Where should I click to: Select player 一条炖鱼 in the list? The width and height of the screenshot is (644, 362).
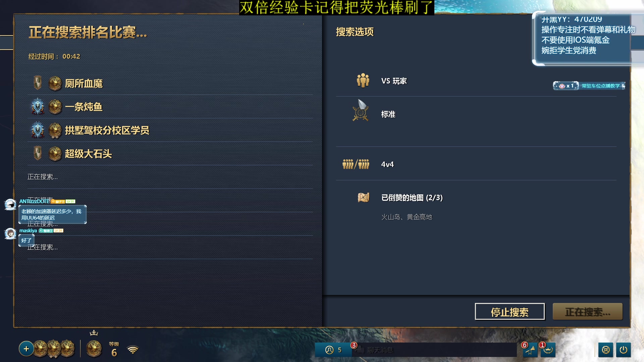click(170, 107)
